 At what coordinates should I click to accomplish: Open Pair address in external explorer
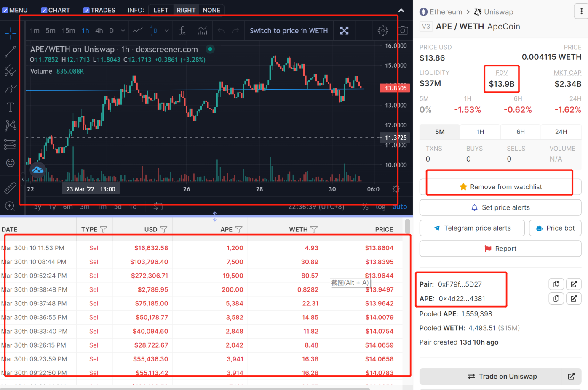pos(574,284)
